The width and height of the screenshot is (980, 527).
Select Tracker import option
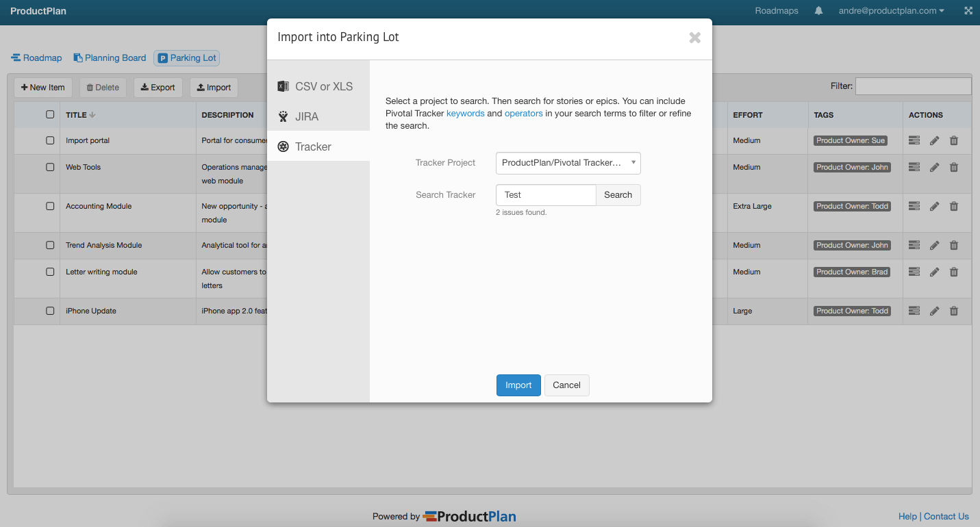(318, 146)
